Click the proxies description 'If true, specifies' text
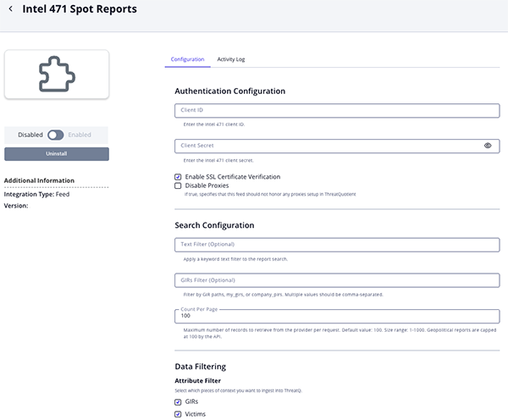508x420 pixels. coord(270,195)
